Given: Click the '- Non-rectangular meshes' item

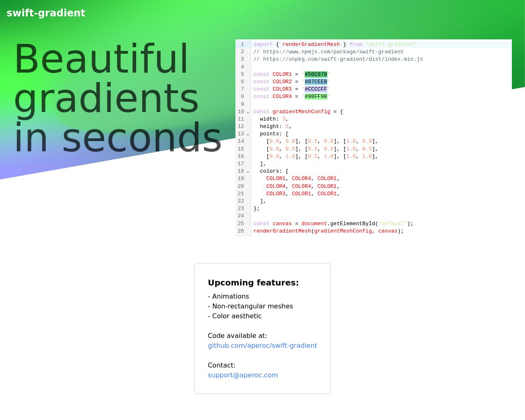Looking at the screenshot, I should coord(250,306).
